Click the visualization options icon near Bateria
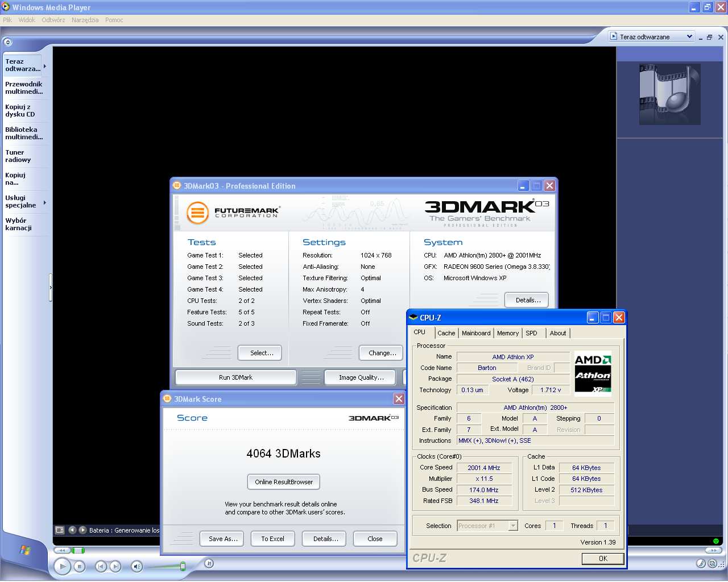 pyautogui.click(x=60, y=530)
